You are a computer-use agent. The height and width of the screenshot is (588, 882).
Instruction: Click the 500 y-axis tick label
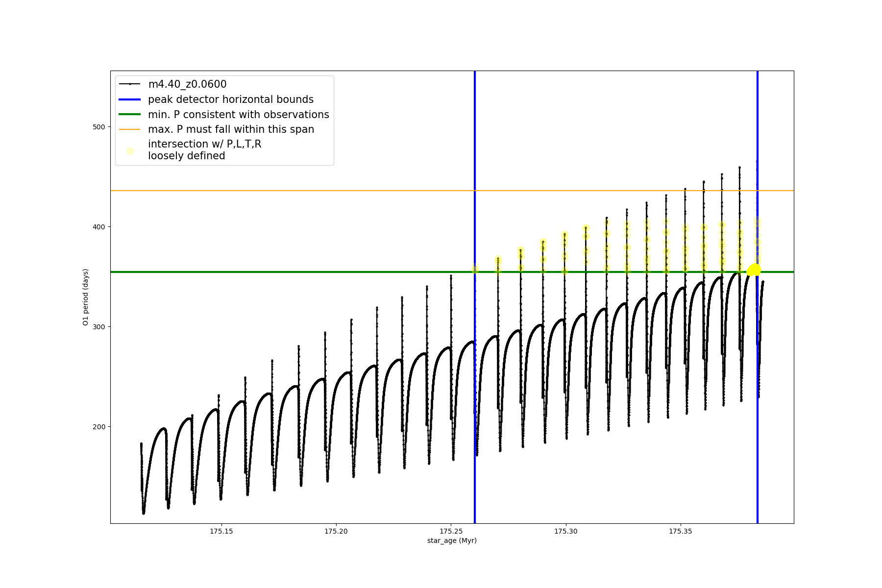coord(99,127)
